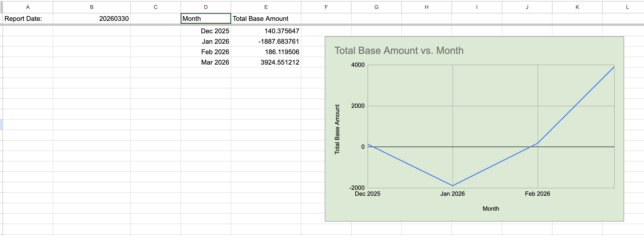Click the 'Month' horizontal axis title in chart
Viewport: 644px width, 236px height.
491,208
